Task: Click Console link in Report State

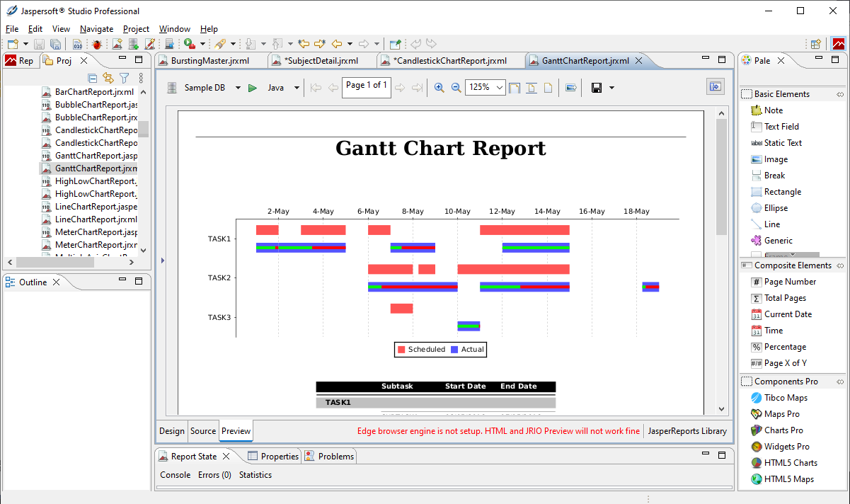Action: [x=176, y=475]
